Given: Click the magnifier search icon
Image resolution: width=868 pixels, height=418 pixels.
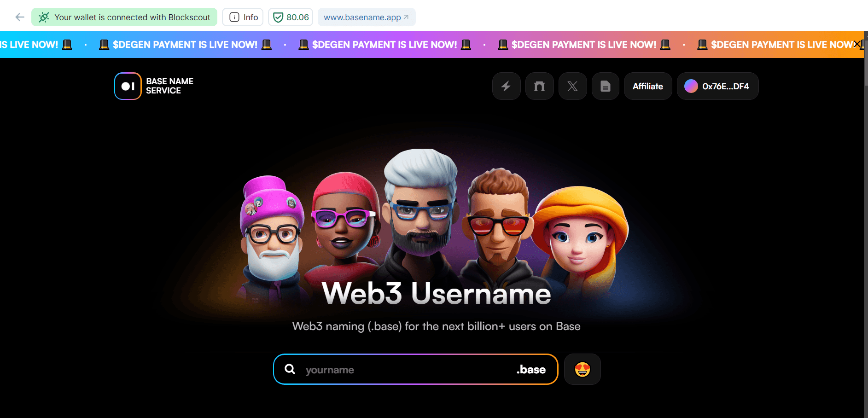Looking at the screenshot, I should 290,369.
